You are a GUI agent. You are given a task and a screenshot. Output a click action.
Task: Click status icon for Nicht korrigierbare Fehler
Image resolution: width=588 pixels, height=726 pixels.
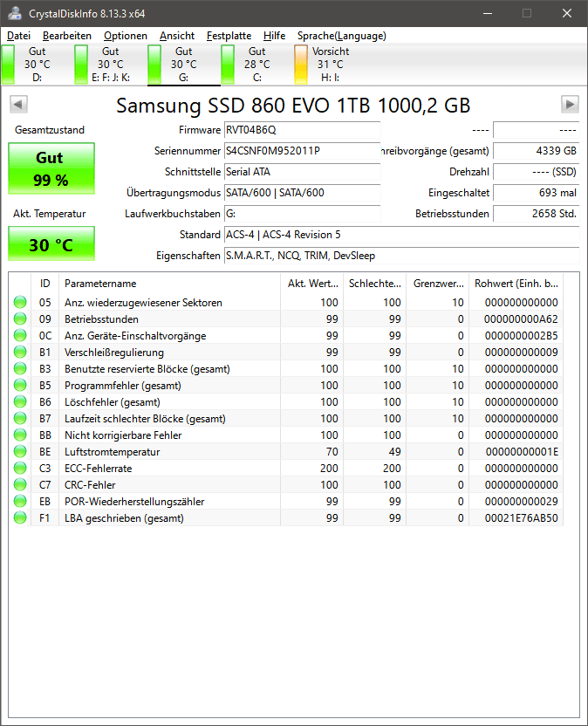coord(20,435)
